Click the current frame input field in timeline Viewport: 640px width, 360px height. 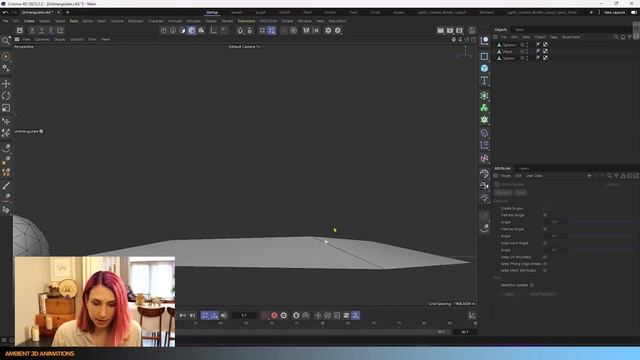click(x=244, y=316)
